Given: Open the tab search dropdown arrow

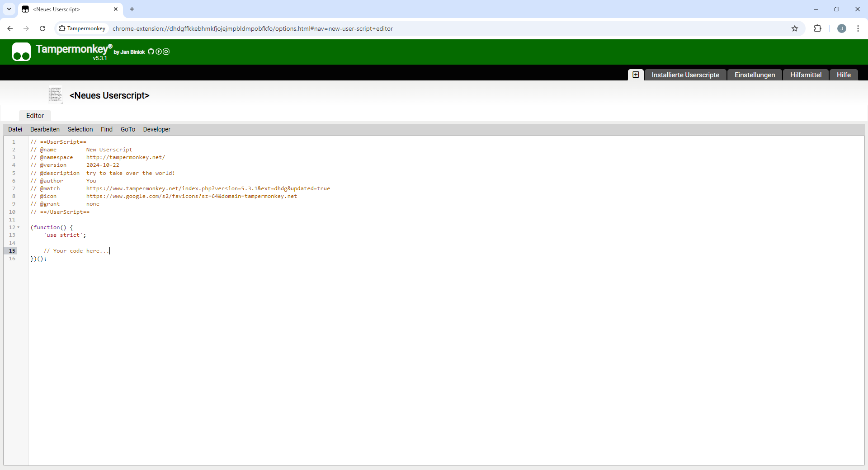Looking at the screenshot, I should (x=9, y=9).
